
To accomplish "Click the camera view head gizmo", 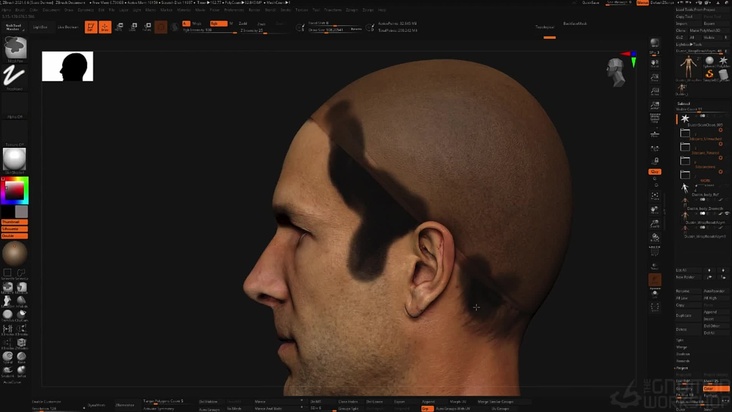I will [x=617, y=70].
